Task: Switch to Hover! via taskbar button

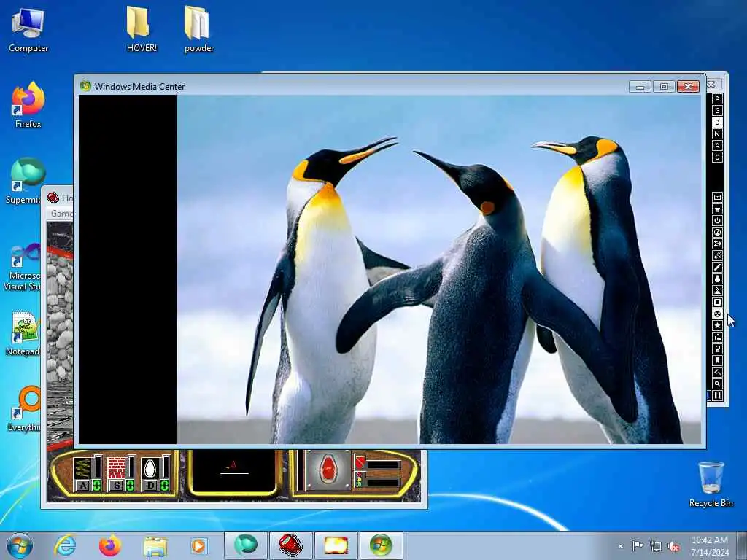Action: (x=290, y=545)
